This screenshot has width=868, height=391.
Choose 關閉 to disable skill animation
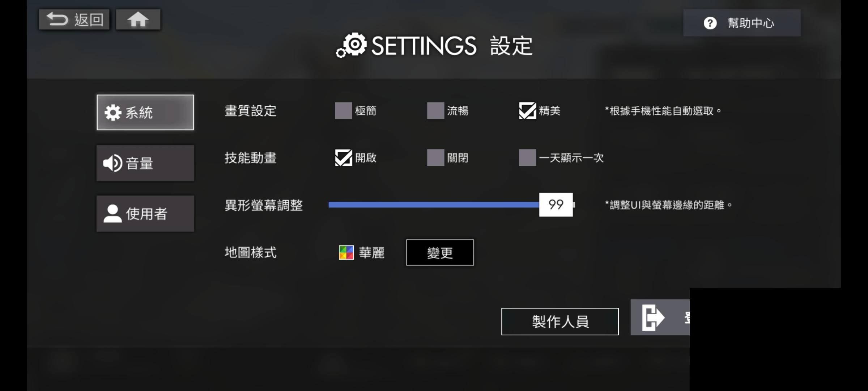[x=435, y=158]
